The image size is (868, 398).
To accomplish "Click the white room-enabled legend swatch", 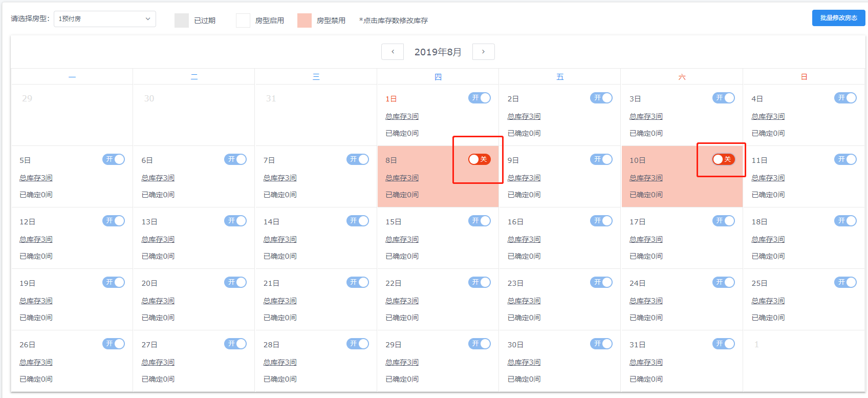I will click(243, 20).
